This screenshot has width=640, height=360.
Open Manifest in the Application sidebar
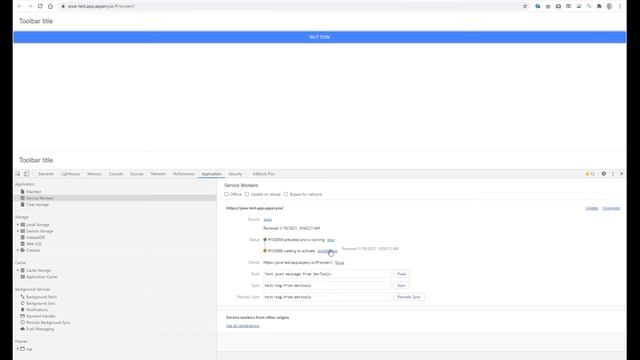coord(33,191)
